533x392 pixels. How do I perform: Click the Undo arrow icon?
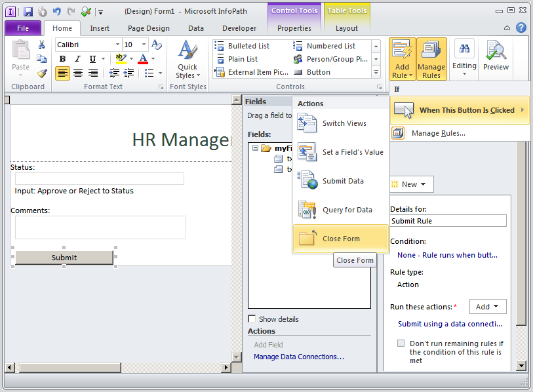(x=56, y=12)
